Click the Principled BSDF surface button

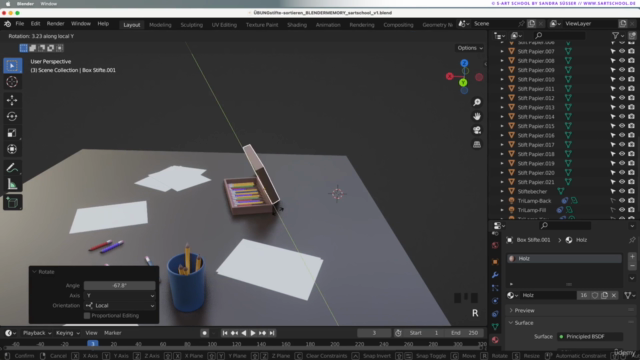589,337
